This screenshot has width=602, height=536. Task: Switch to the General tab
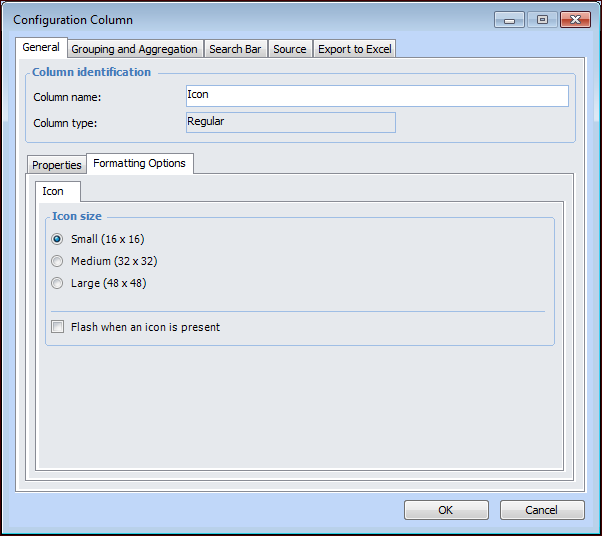(41, 48)
